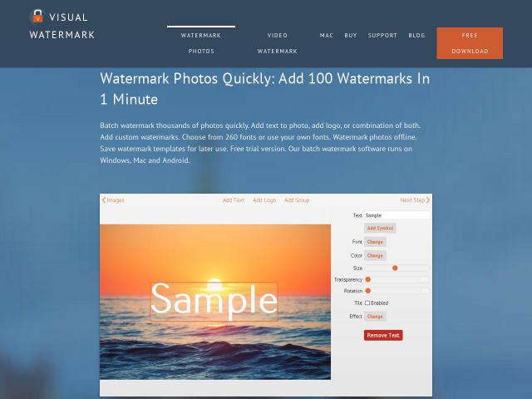Go to the Mac page link
The height and width of the screenshot is (399, 532).
[327, 35]
